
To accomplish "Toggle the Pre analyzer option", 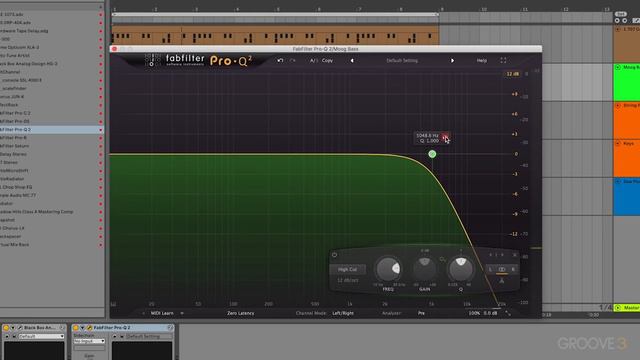I will [421, 313].
